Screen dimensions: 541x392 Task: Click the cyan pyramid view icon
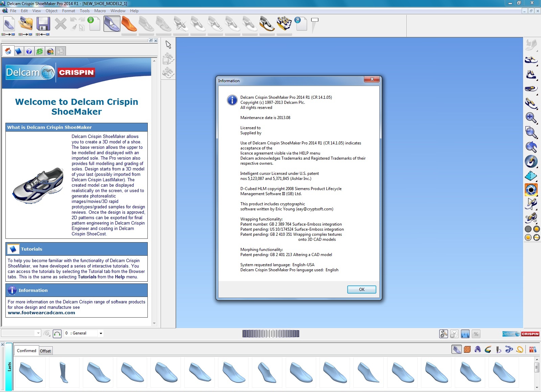531,176
